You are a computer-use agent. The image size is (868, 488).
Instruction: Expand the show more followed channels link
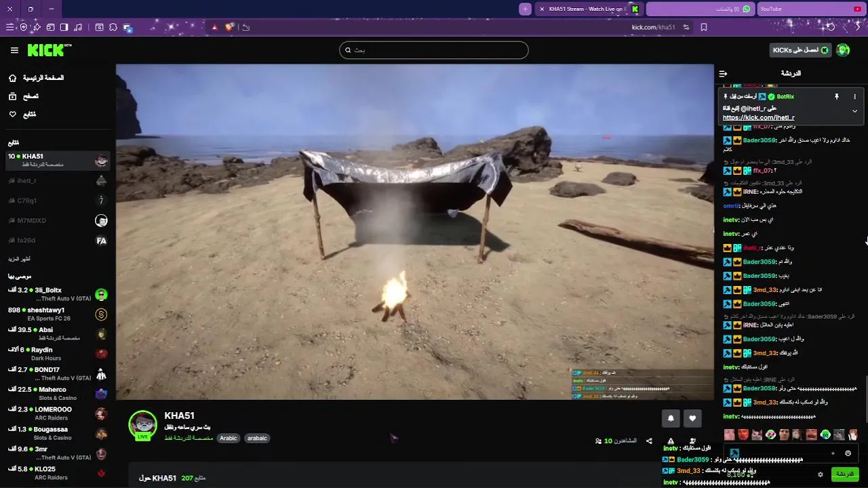pos(19,259)
